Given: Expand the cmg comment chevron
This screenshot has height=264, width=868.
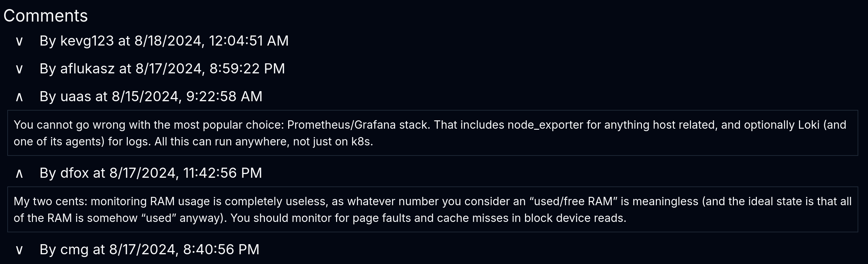Looking at the screenshot, I should click(19, 250).
